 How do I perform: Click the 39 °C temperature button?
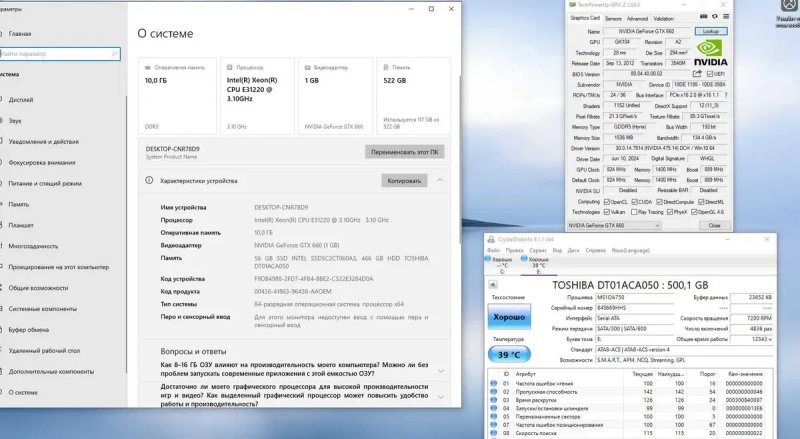509,354
